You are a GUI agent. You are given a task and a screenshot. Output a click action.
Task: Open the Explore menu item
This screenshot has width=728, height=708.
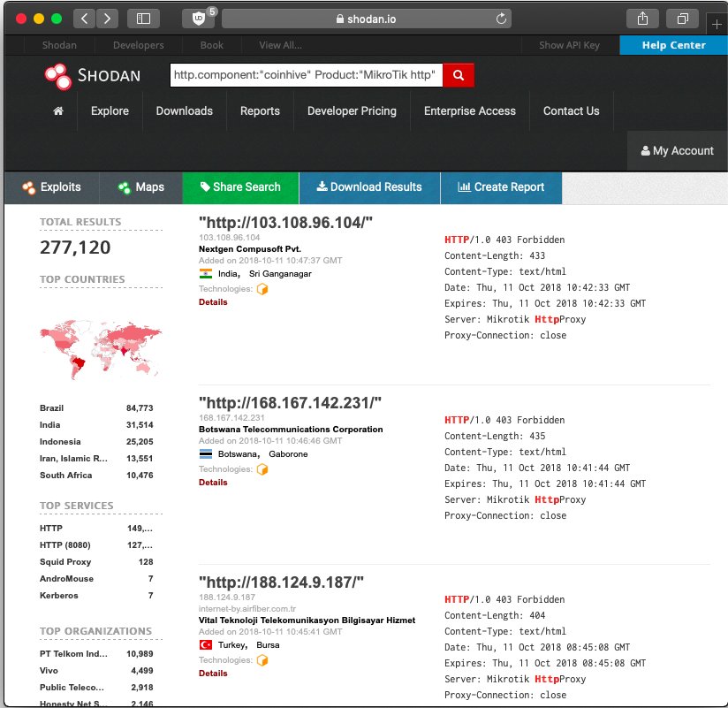pos(110,111)
